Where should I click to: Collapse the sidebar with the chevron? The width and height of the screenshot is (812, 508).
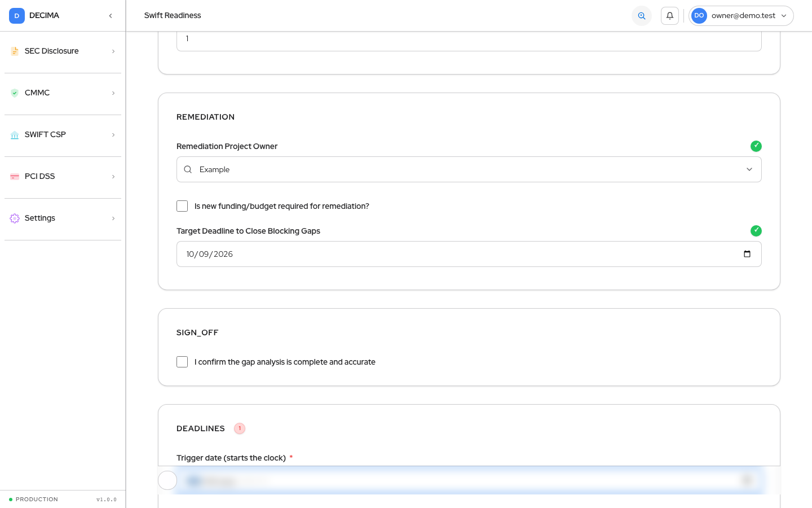click(x=111, y=16)
